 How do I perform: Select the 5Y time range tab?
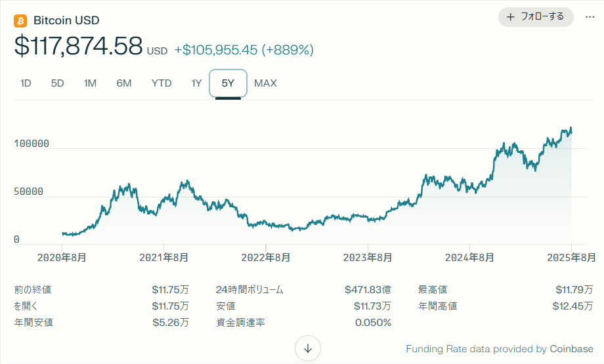point(228,83)
